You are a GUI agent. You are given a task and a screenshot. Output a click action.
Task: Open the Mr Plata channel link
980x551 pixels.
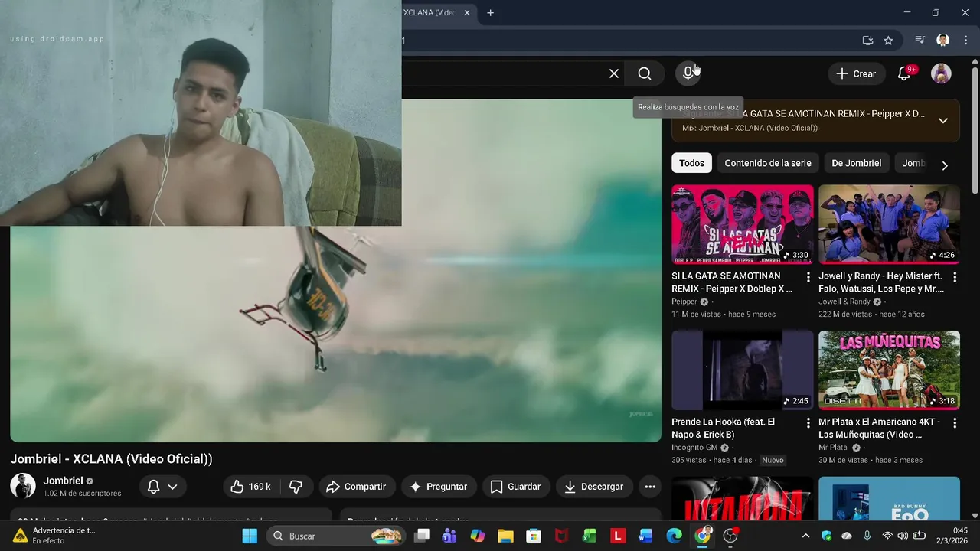pyautogui.click(x=833, y=448)
